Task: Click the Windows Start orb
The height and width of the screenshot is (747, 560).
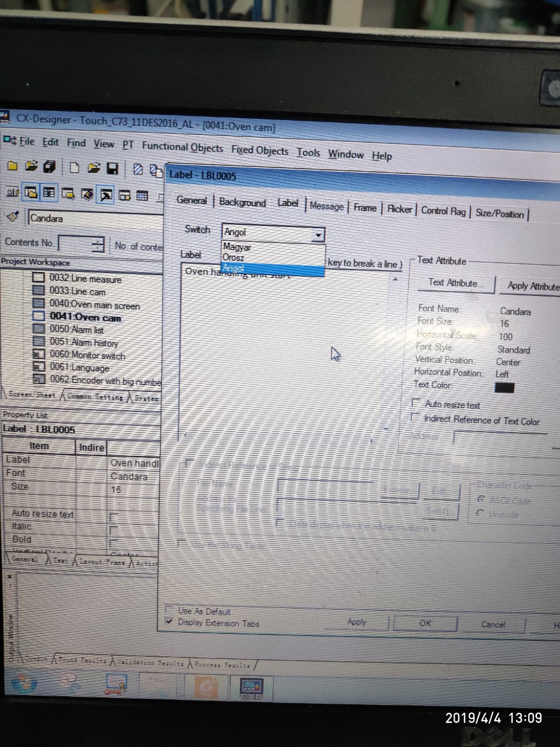Action: click(x=24, y=683)
